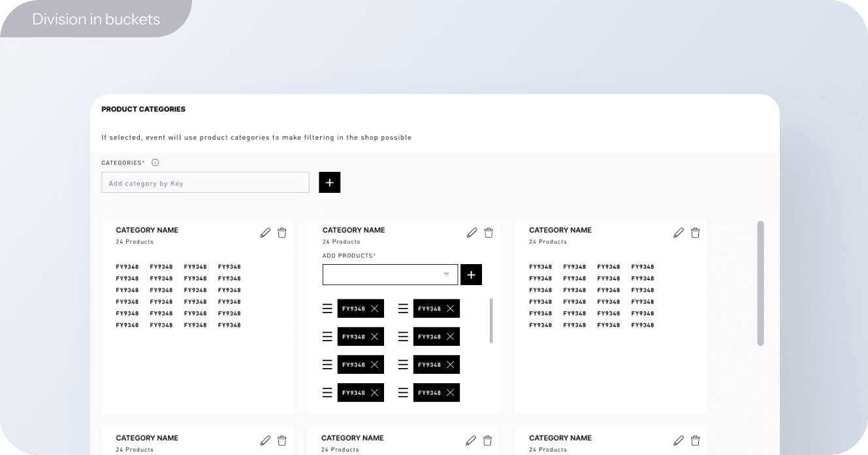Click drag handle of fourth-row left product chip
This screenshot has width=868, height=455.
(x=327, y=393)
